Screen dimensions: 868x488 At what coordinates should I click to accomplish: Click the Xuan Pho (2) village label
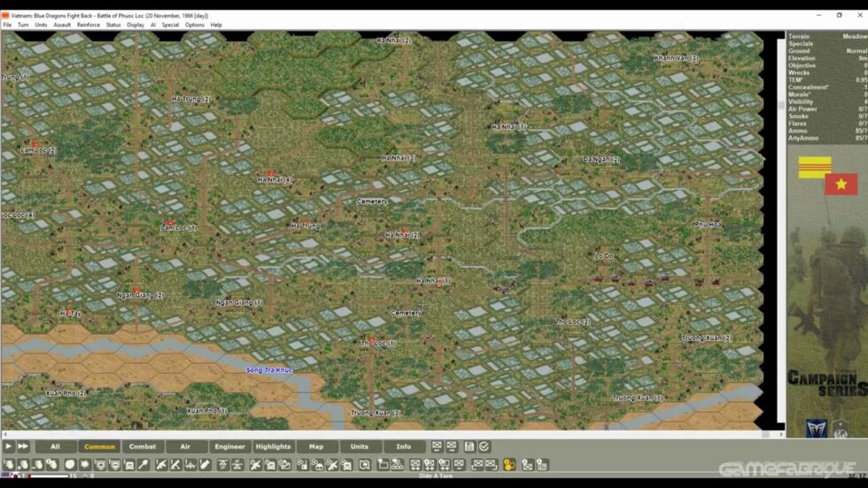(x=66, y=393)
